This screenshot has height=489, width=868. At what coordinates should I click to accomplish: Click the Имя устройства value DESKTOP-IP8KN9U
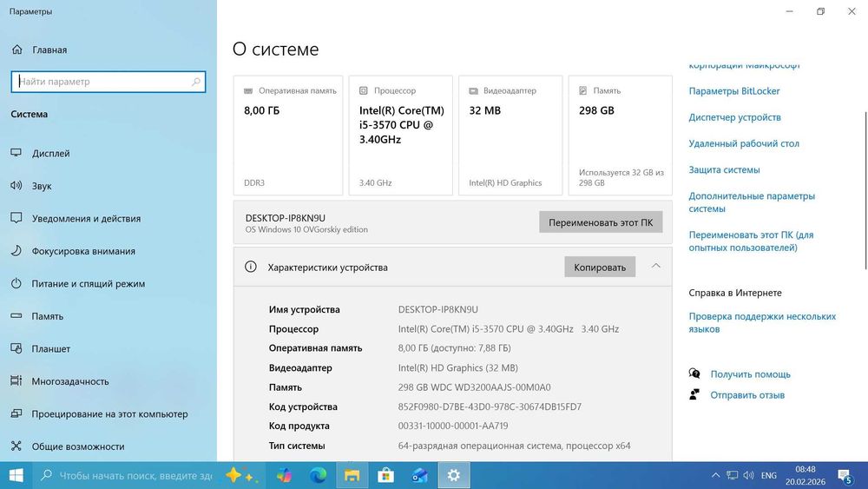coord(437,309)
